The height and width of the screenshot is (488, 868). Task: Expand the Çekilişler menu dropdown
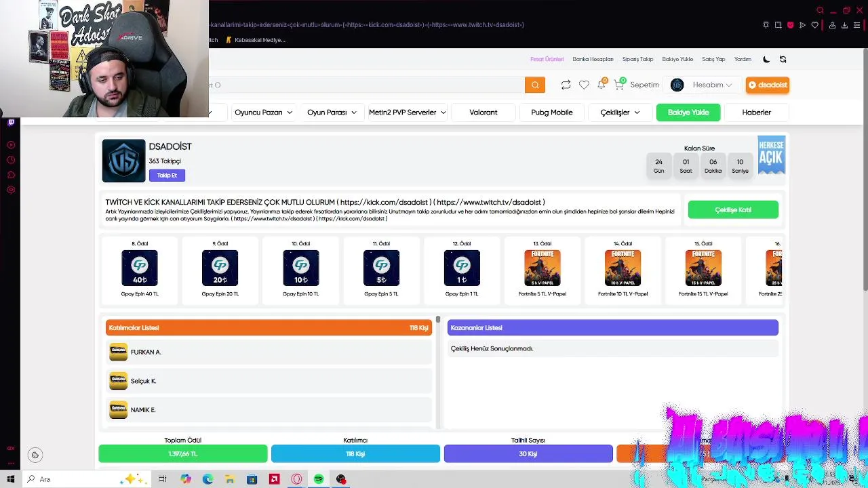pos(620,113)
